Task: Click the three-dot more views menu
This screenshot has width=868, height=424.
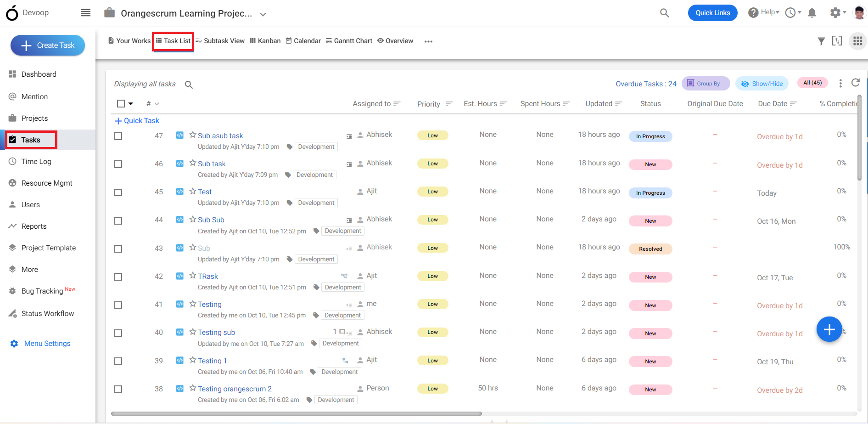Action: point(428,41)
